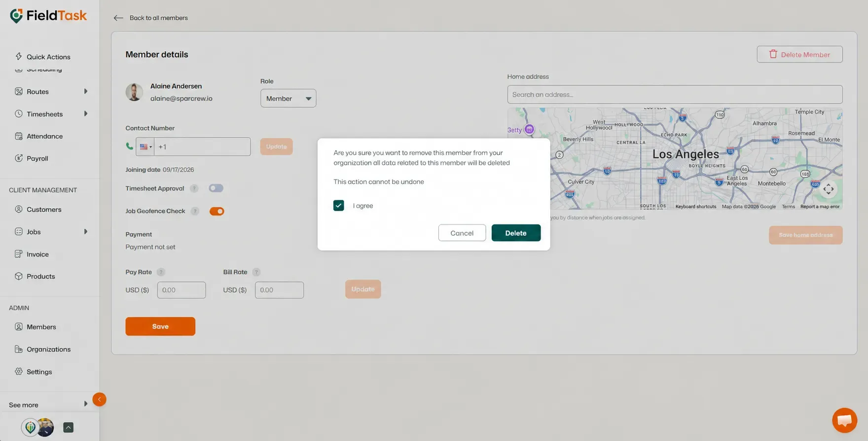Click the Bill Rate amount field
The image size is (868, 441).
[x=279, y=290]
